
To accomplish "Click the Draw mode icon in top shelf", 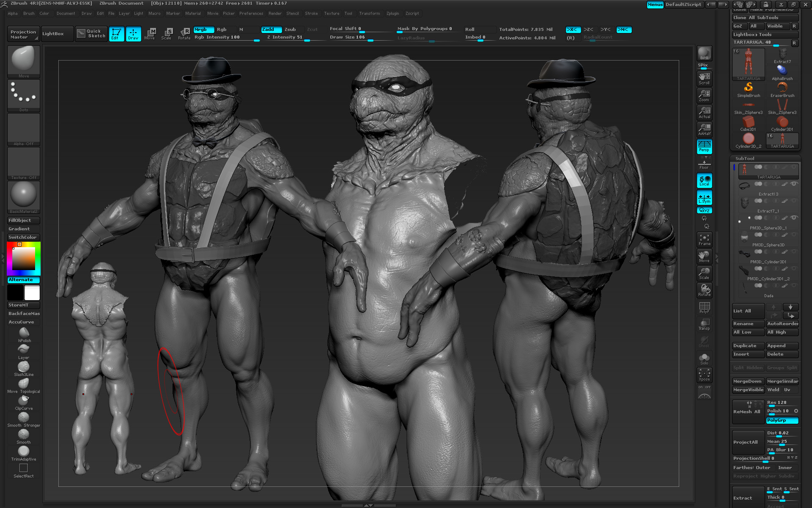I will 133,34.
